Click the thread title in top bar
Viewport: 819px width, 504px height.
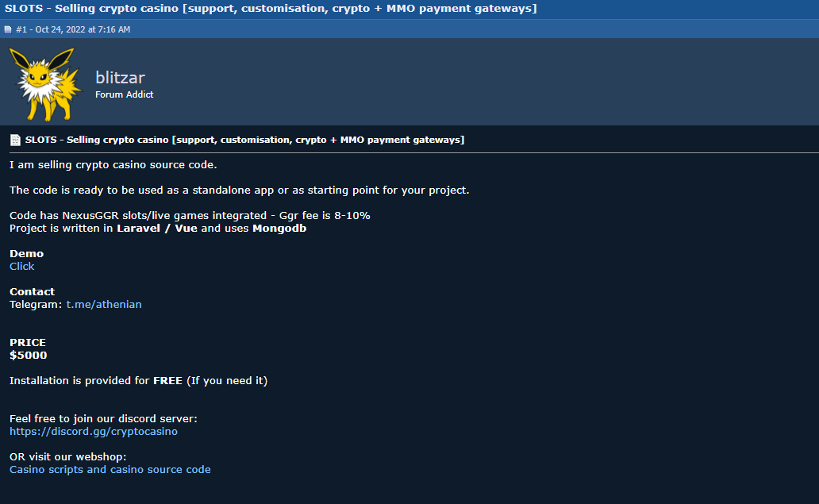(x=271, y=9)
